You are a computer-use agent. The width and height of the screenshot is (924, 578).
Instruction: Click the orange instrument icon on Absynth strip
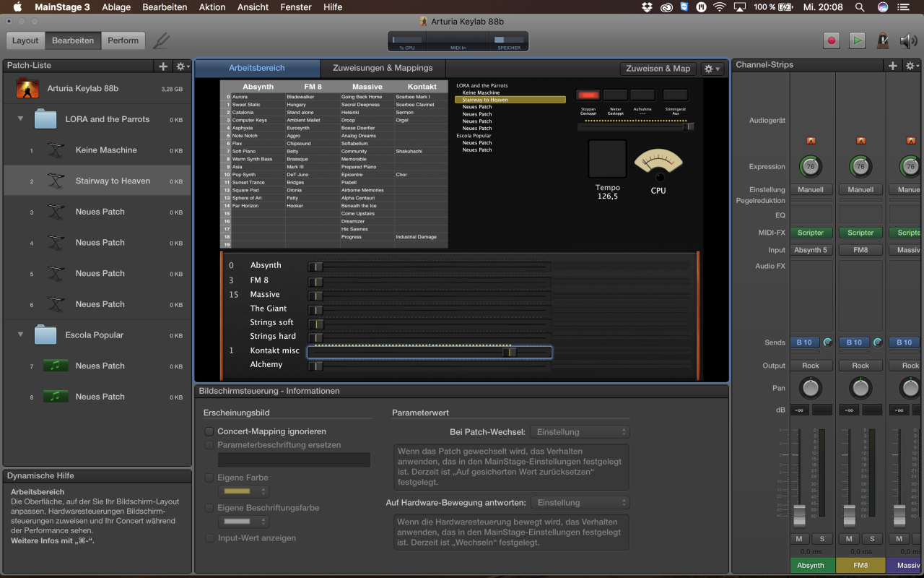click(x=811, y=140)
